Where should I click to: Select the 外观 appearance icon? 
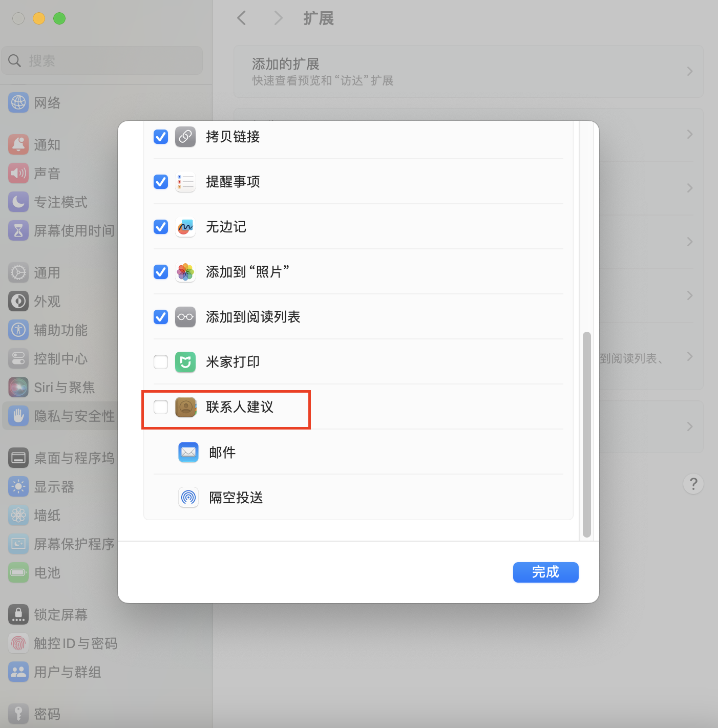18,301
